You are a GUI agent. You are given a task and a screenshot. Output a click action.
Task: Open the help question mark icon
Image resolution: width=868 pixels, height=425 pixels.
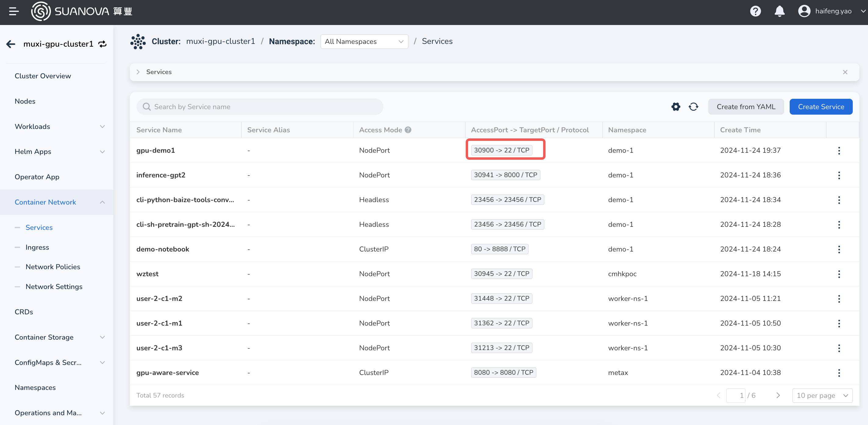(x=755, y=12)
